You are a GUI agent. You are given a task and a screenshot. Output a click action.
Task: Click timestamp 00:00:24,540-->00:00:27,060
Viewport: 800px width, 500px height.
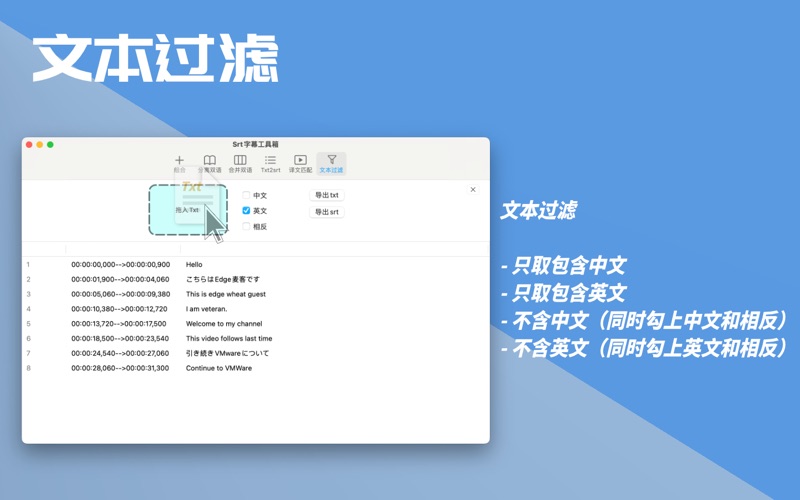click(120, 353)
